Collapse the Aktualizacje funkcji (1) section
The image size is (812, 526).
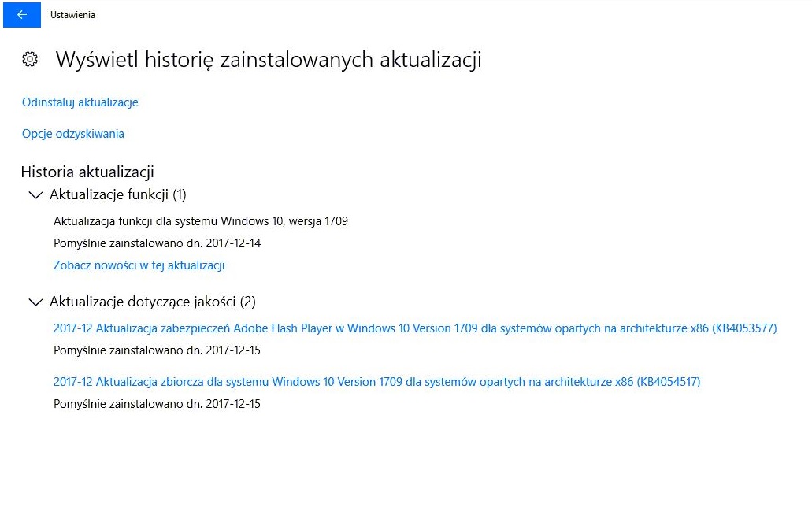[x=107, y=194]
